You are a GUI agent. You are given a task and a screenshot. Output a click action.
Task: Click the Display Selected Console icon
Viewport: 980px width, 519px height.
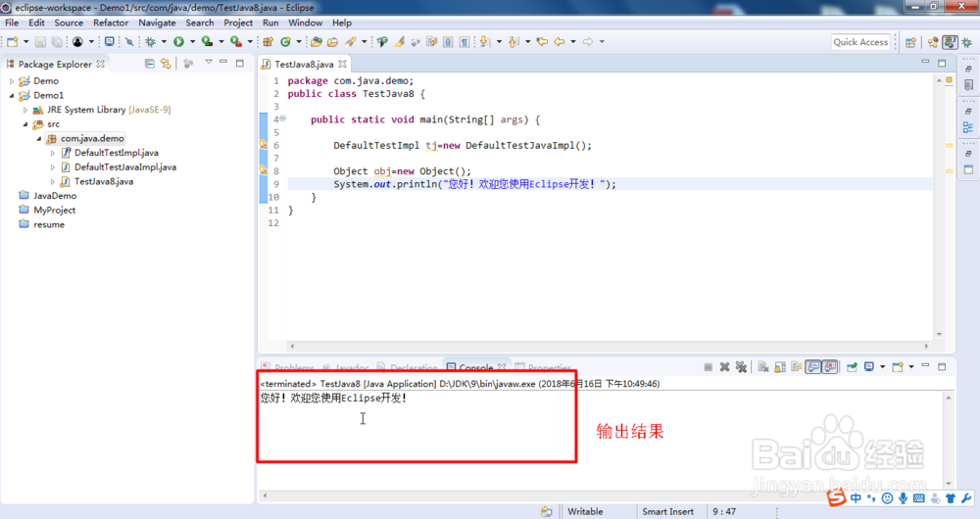[x=869, y=367]
